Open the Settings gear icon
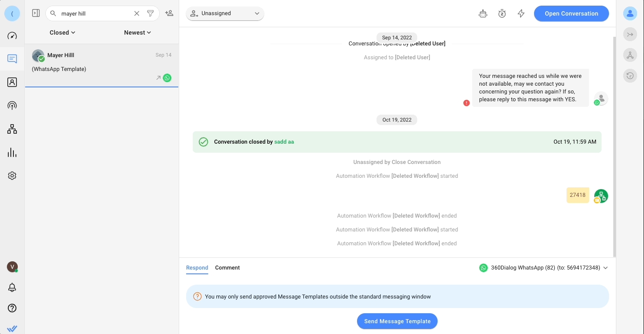 [x=12, y=176]
